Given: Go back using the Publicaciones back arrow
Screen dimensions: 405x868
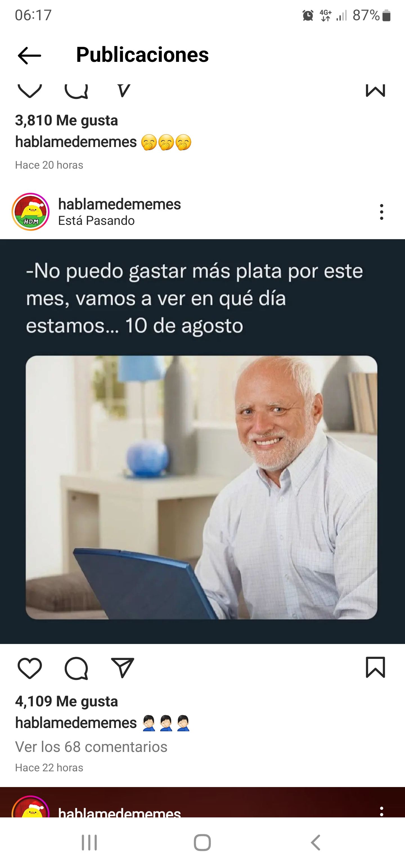Looking at the screenshot, I should 29,55.
